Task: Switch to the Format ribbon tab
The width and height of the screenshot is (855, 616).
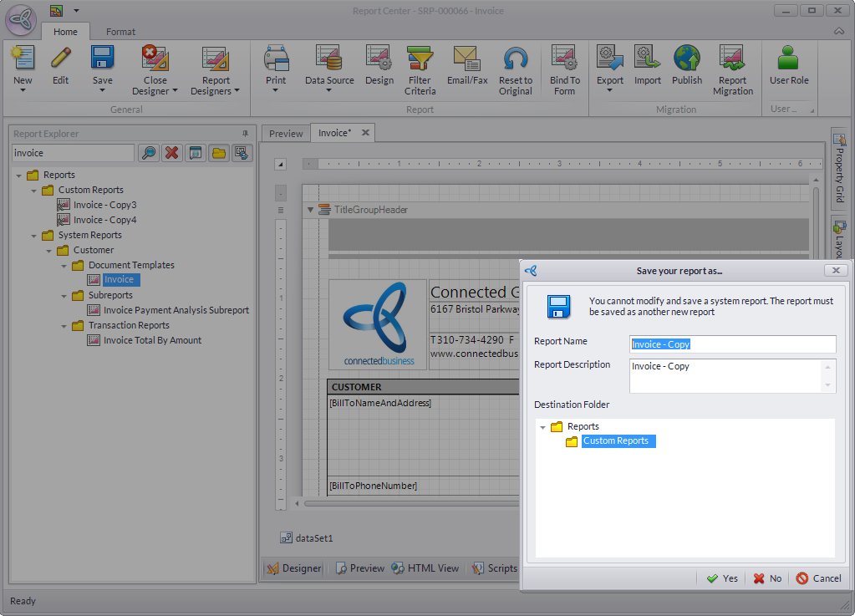Action: click(120, 32)
